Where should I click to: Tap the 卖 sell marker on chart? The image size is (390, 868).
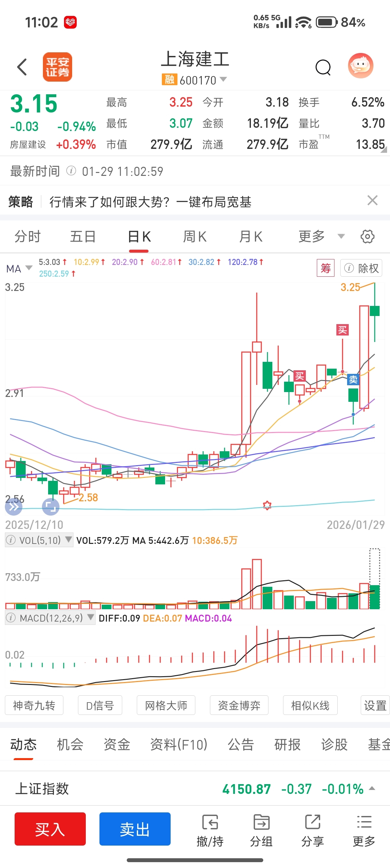(x=353, y=380)
